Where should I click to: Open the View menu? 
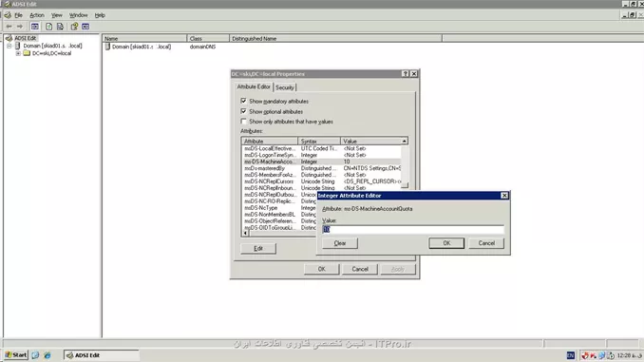point(57,15)
